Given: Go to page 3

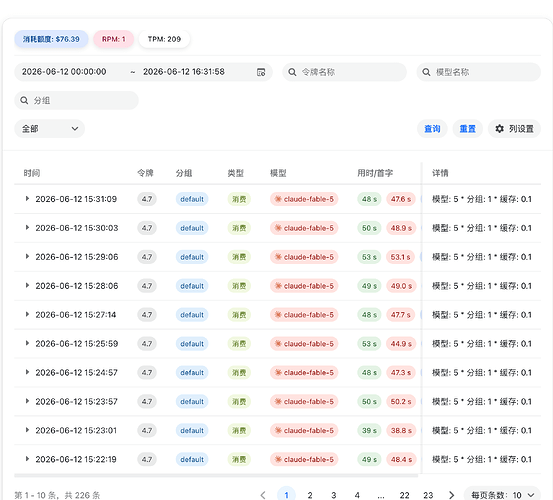Looking at the screenshot, I should click(334, 495).
